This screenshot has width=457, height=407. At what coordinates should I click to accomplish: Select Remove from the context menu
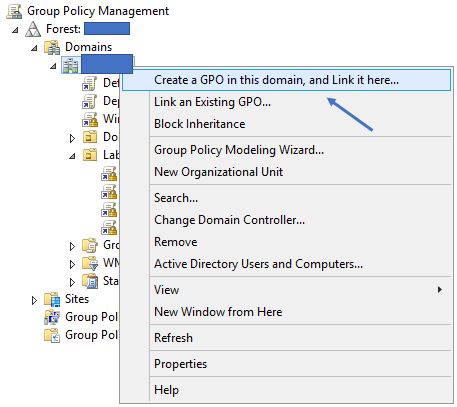(286, 242)
